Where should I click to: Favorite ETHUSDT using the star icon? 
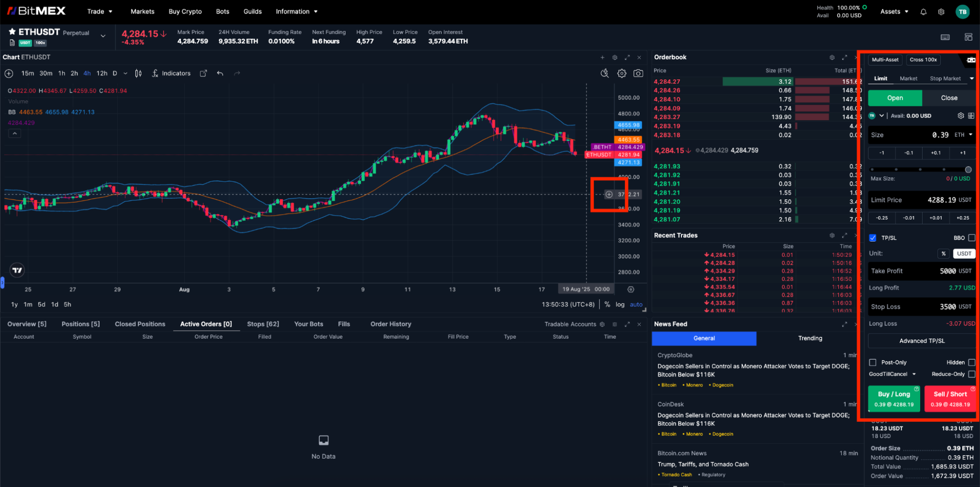(x=12, y=32)
